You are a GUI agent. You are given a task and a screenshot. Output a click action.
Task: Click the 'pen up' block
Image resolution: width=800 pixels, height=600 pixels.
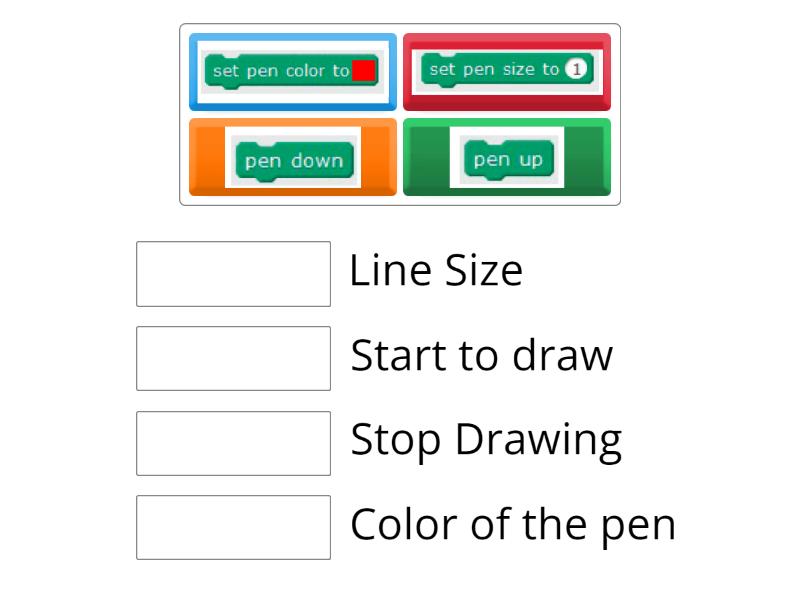point(507,158)
